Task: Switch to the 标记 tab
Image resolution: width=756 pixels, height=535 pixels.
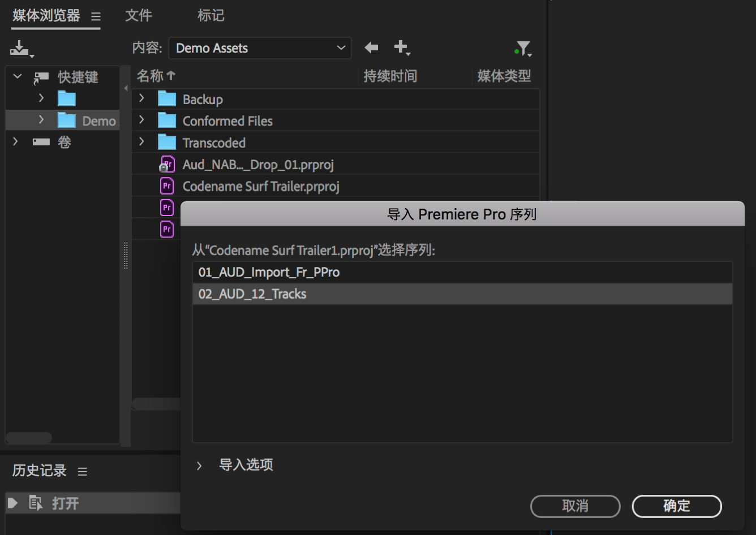Action: 211,16
